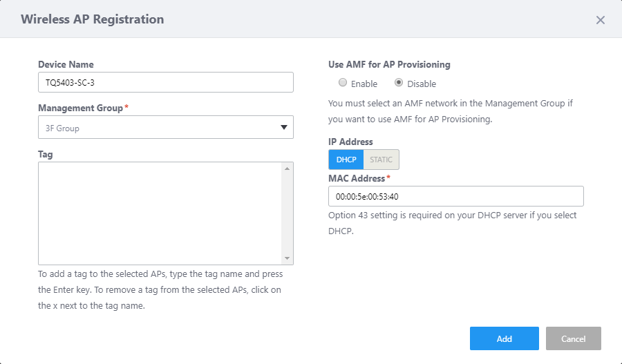Click the Device Name text field
622x364 pixels.
pos(165,82)
